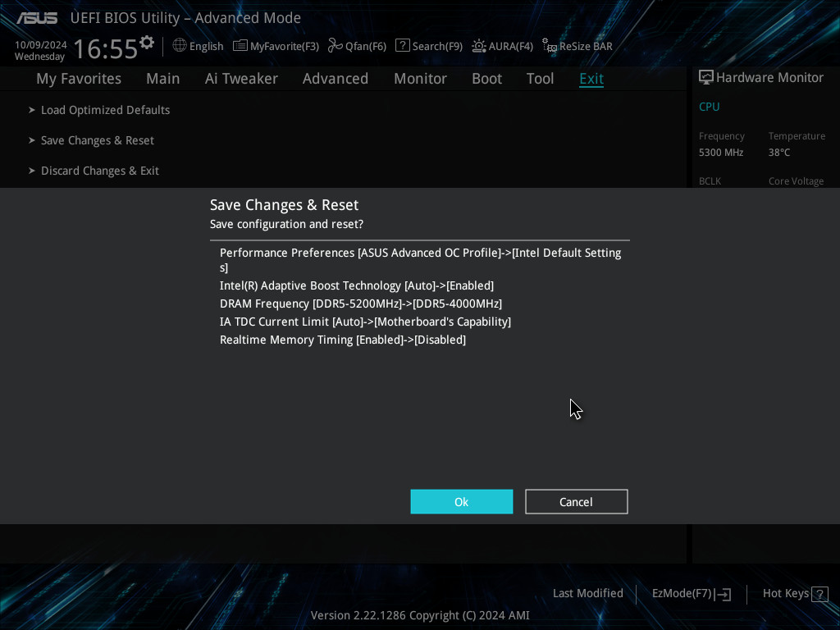Click the settings gear next to the clock

[146, 43]
